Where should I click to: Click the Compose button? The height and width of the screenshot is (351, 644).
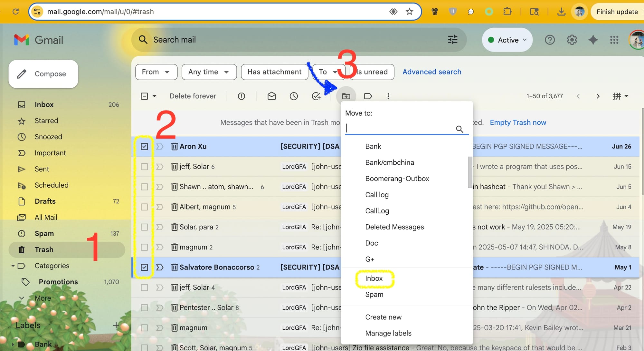click(x=43, y=74)
